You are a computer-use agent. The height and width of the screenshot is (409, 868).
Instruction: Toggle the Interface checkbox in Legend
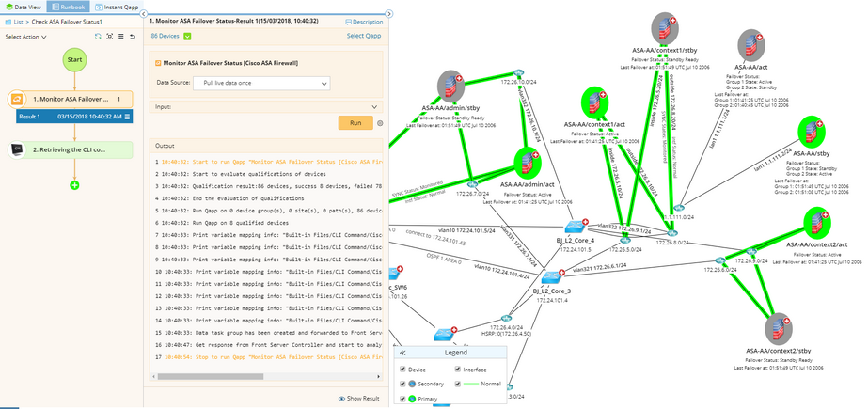click(457, 370)
